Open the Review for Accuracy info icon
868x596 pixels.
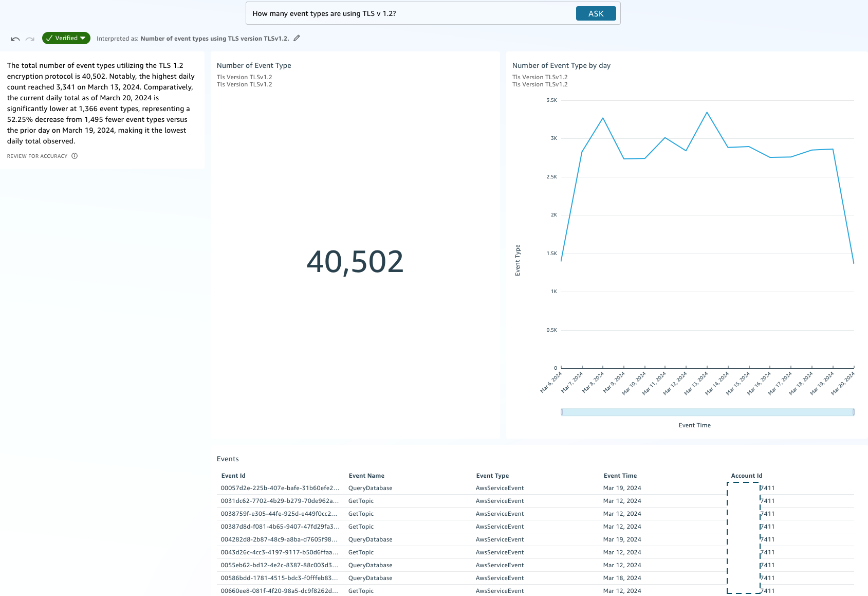75,156
